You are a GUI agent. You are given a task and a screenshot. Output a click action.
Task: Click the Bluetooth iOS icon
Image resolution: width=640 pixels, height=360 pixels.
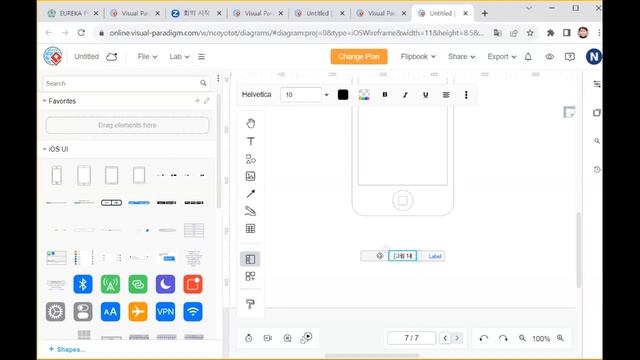[83, 284]
